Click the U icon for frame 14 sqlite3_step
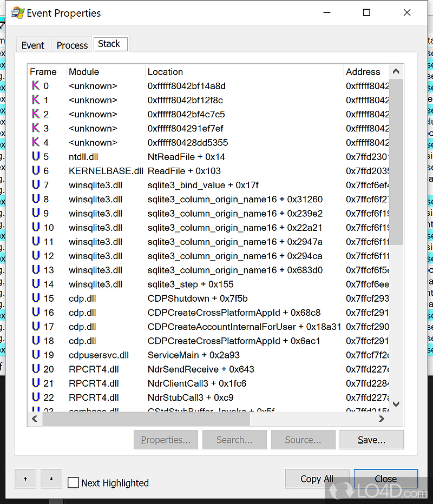This screenshot has width=433, height=504. [36, 283]
